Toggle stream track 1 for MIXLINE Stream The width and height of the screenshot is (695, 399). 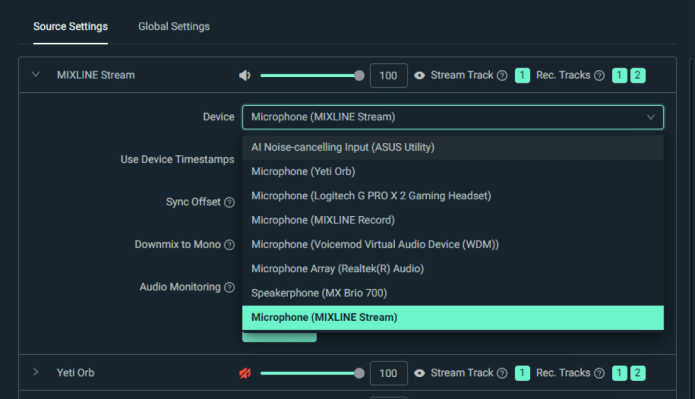point(522,75)
